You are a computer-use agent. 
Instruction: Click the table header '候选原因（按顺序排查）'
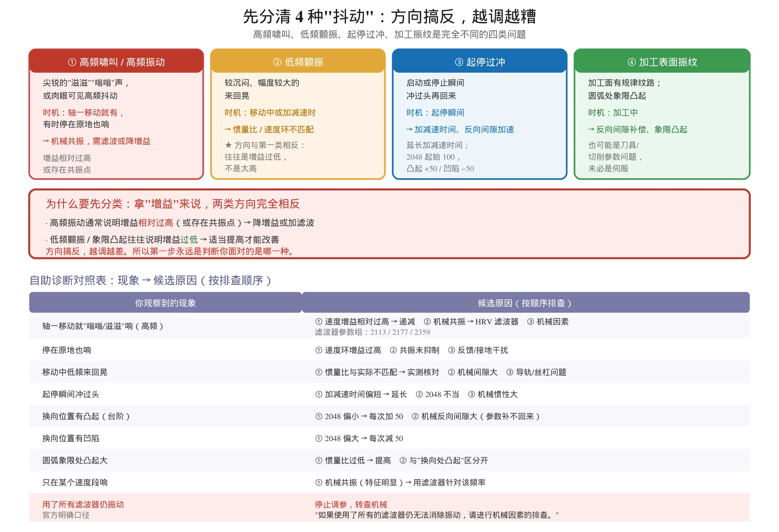(x=525, y=303)
